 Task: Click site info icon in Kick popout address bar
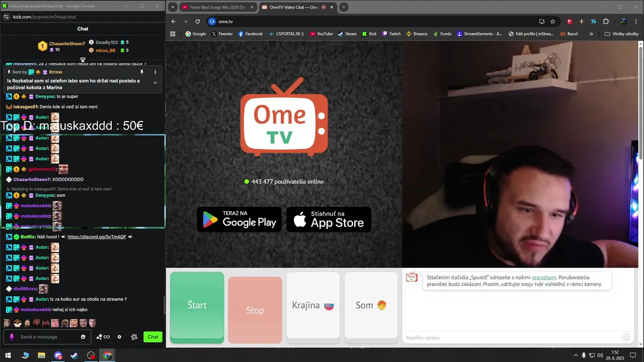point(6,17)
